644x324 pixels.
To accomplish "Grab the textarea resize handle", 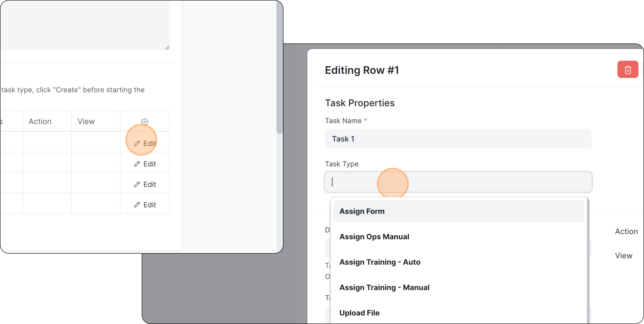I will coord(167,48).
